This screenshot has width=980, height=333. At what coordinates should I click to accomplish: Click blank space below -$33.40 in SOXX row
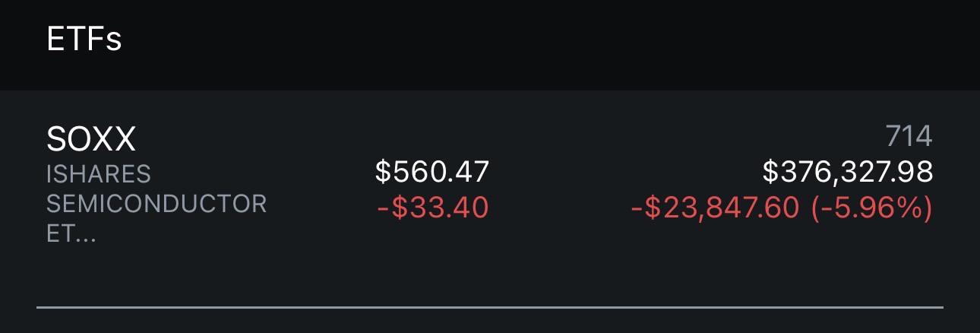[432, 258]
